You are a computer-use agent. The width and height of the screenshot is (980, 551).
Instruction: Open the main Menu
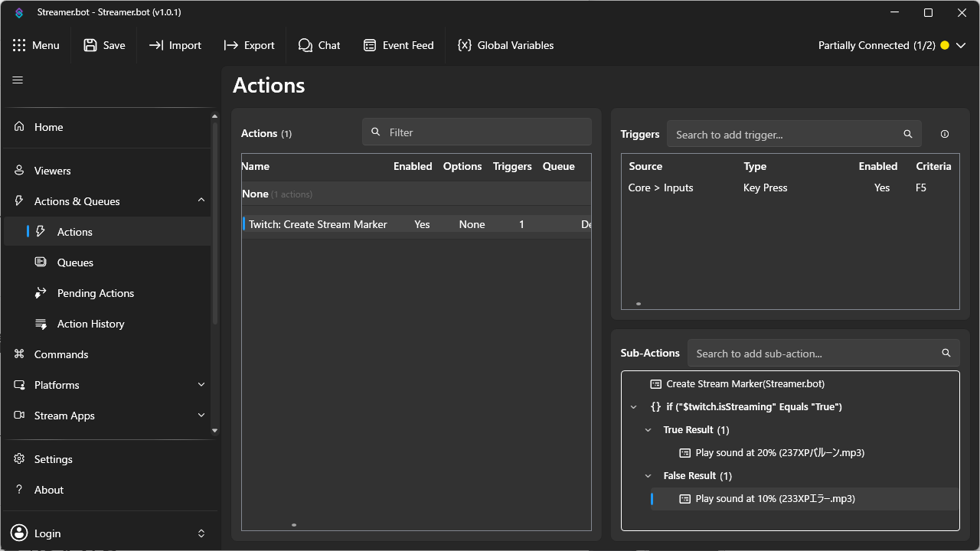click(x=36, y=45)
